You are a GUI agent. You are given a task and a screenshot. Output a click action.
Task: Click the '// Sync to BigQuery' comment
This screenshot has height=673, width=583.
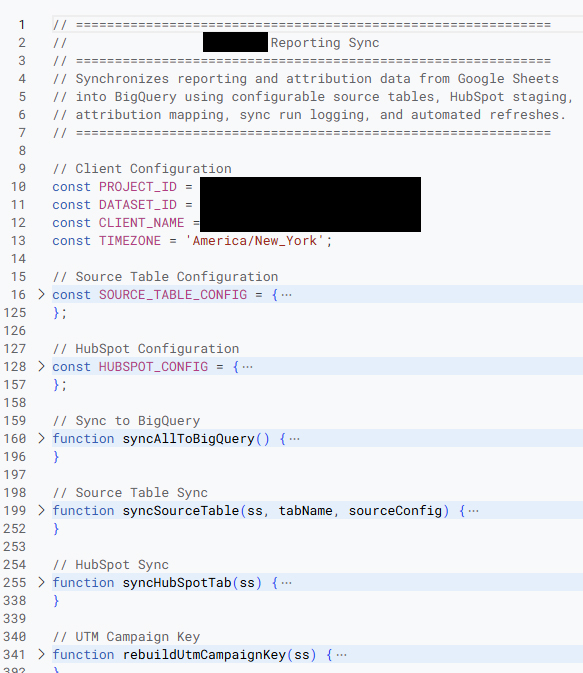[126, 421]
